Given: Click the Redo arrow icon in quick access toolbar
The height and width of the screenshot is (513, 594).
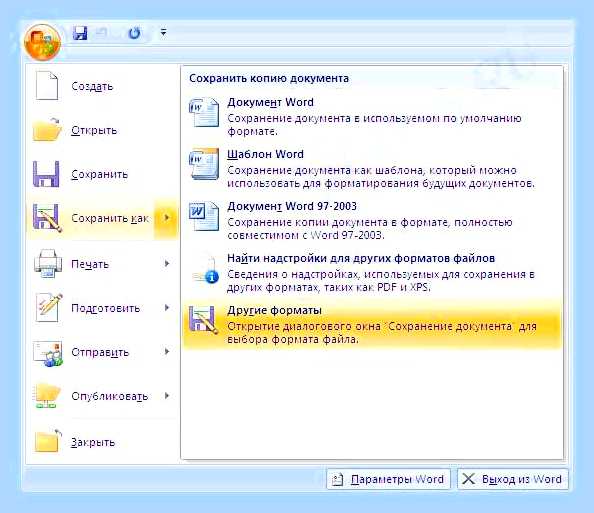Looking at the screenshot, I should coord(134,33).
